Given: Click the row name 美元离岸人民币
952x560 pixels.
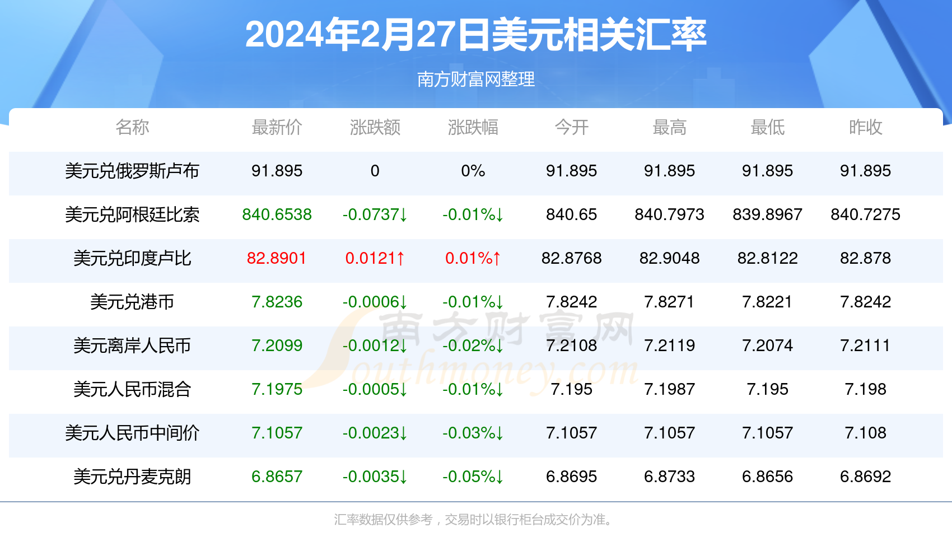Looking at the screenshot, I should pyautogui.click(x=132, y=346).
